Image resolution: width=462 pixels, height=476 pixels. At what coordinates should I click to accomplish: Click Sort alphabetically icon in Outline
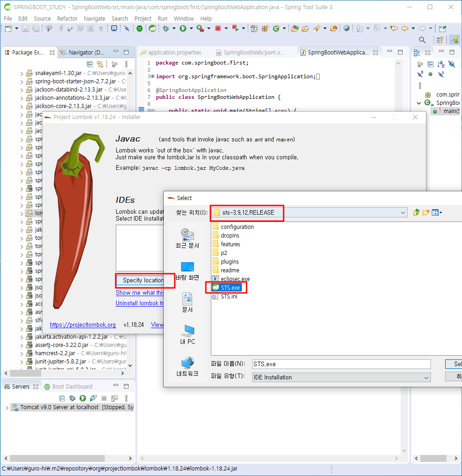[x=441, y=64]
